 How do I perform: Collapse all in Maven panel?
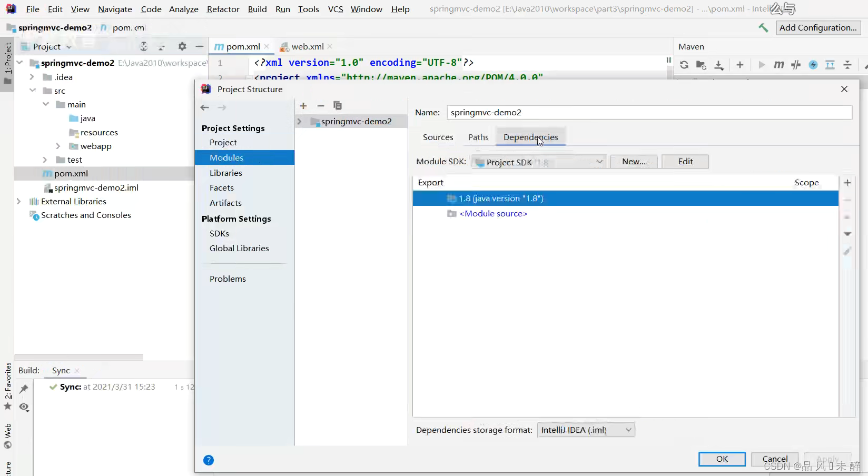pos(847,65)
